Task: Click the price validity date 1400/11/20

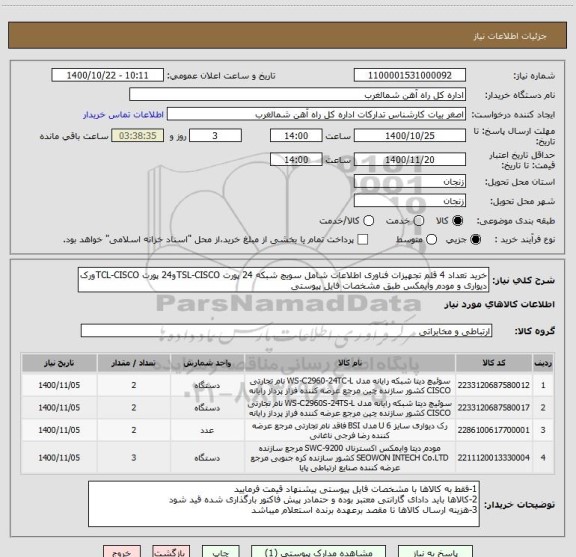Action: [410, 159]
